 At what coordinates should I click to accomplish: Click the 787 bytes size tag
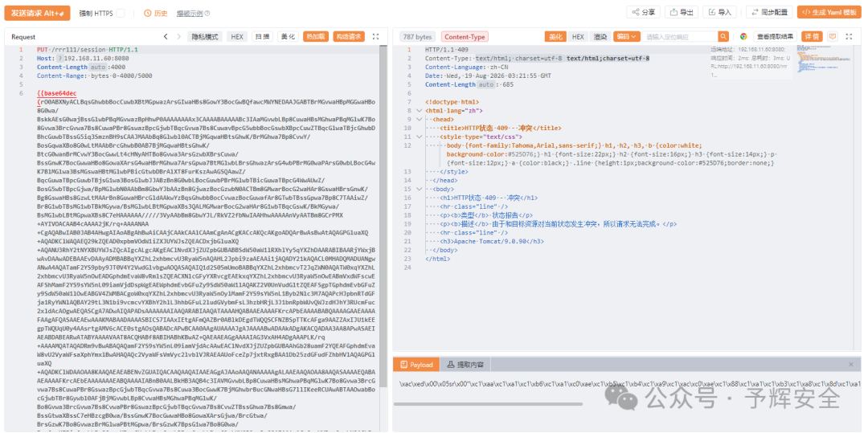click(x=416, y=36)
